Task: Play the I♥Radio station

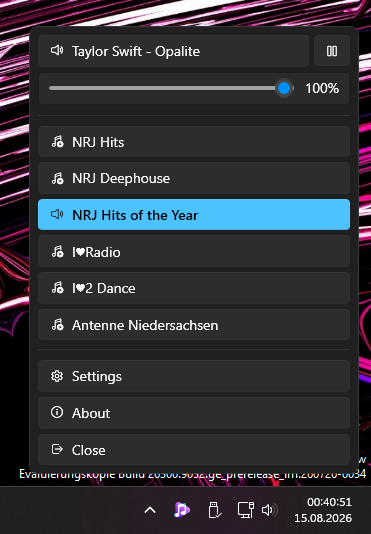Action: [x=194, y=252]
